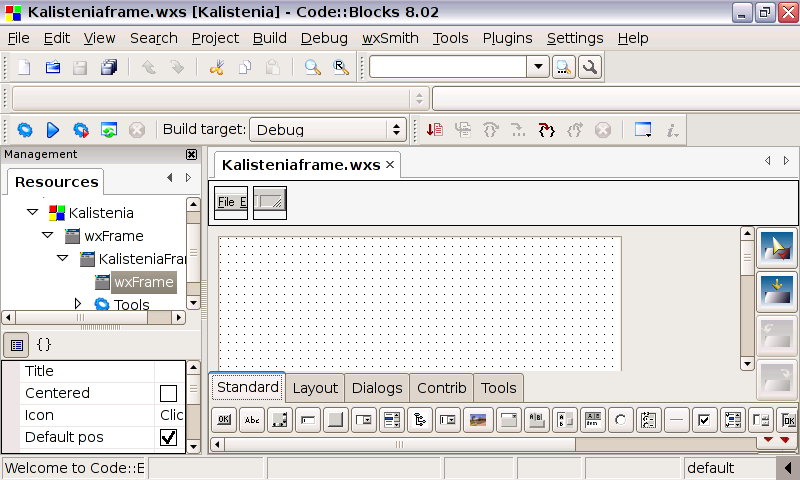Click the dotted frame design canvas
The width and height of the screenshot is (800, 480).
(419, 304)
